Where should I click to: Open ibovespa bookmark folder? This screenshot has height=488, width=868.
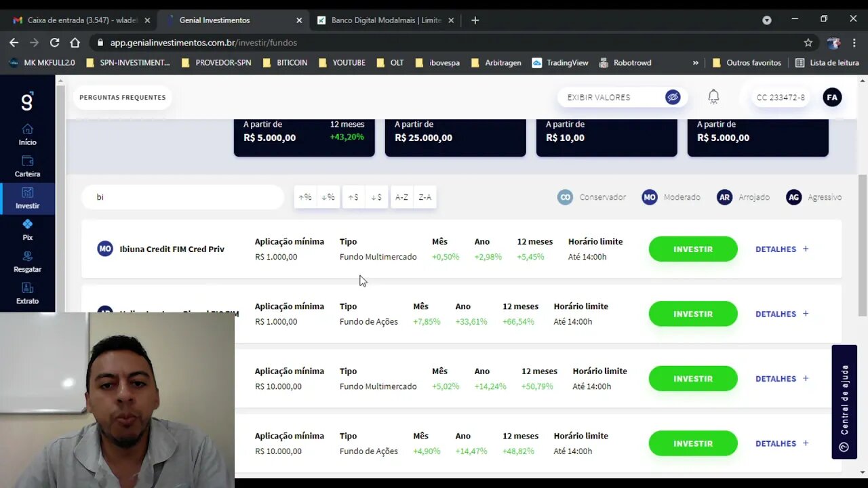tap(437, 62)
